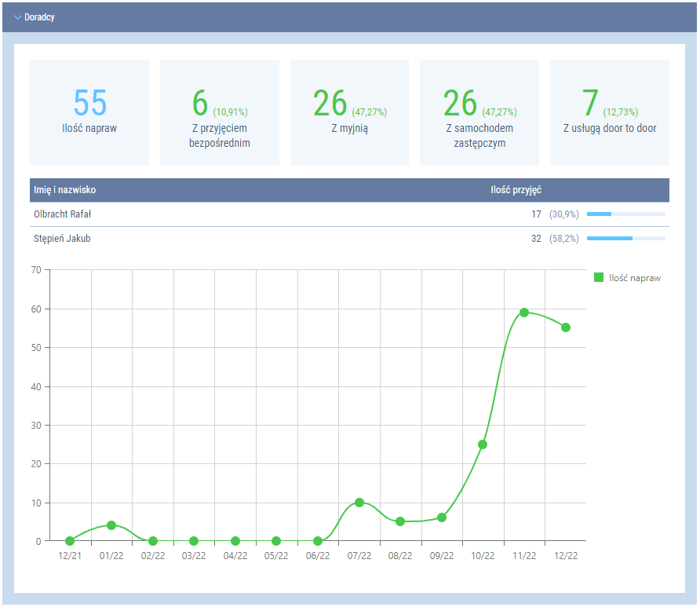Click the Z usługą door to door card

coord(610,112)
